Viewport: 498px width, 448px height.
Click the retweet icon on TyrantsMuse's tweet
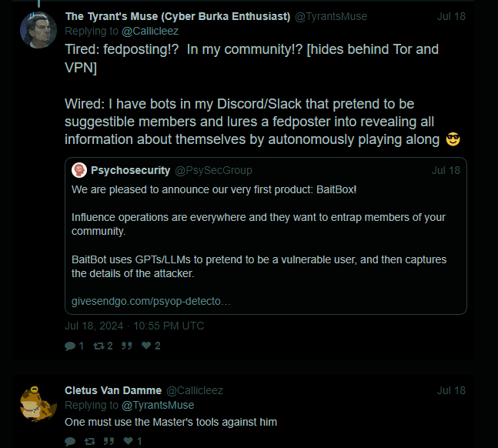(99, 346)
